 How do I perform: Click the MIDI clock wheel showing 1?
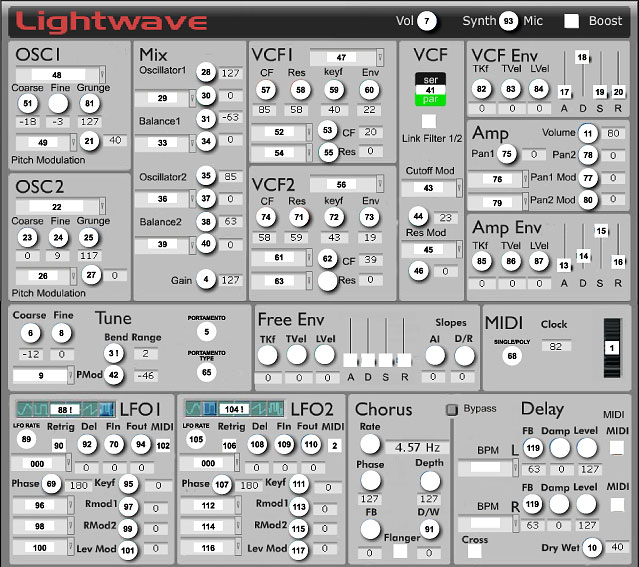tap(612, 348)
